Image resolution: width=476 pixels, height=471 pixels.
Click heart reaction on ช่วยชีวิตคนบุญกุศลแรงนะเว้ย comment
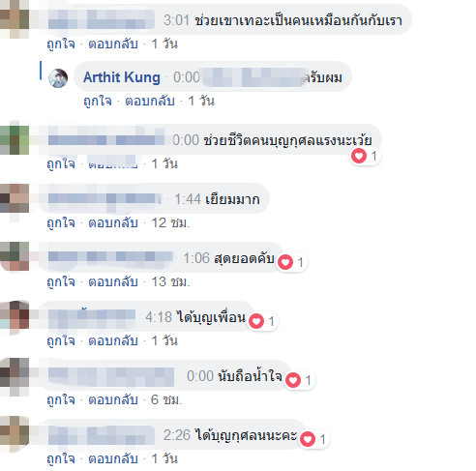[359, 156]
